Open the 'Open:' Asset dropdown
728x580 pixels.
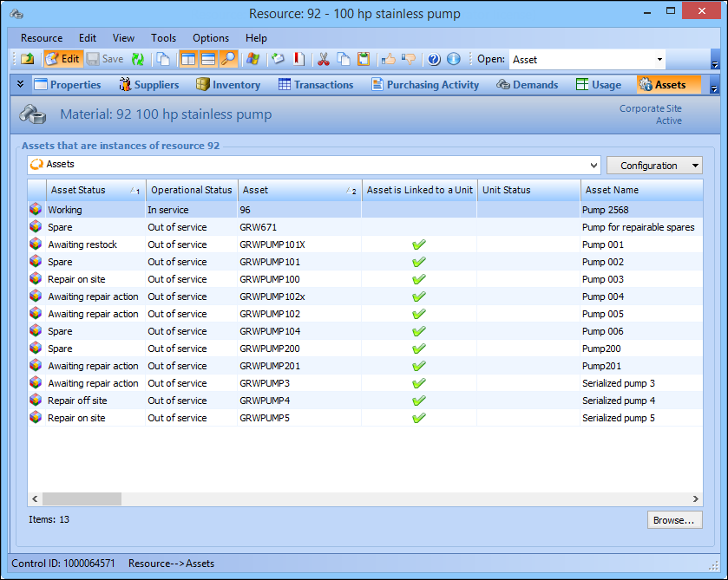tap(659, 60)
